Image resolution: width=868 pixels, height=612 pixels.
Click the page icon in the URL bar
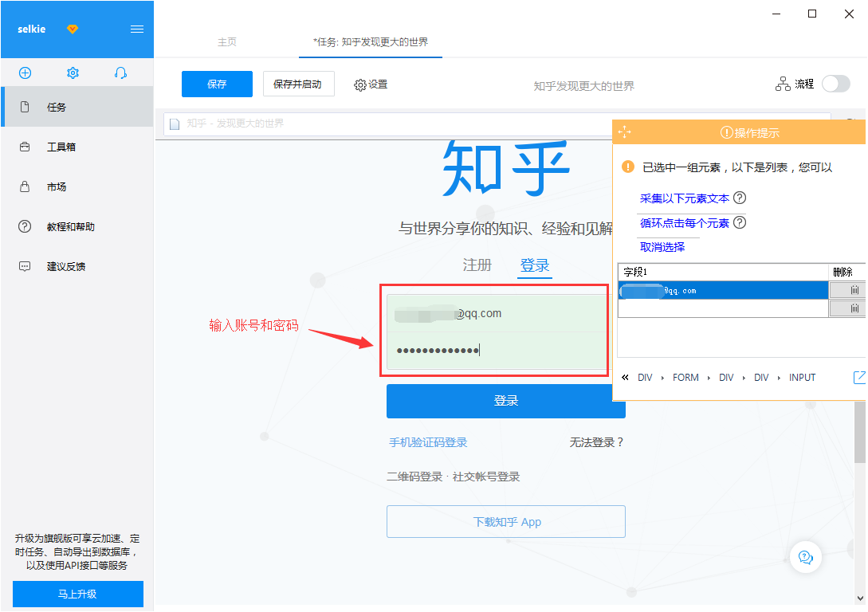[x=175, y=124]
